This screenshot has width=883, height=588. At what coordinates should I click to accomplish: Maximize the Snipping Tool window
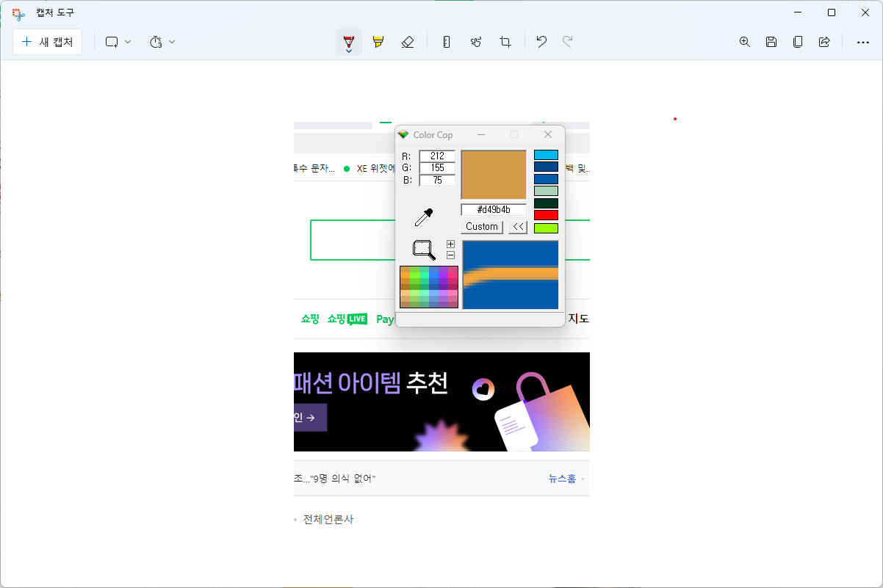tap(832, 12)
